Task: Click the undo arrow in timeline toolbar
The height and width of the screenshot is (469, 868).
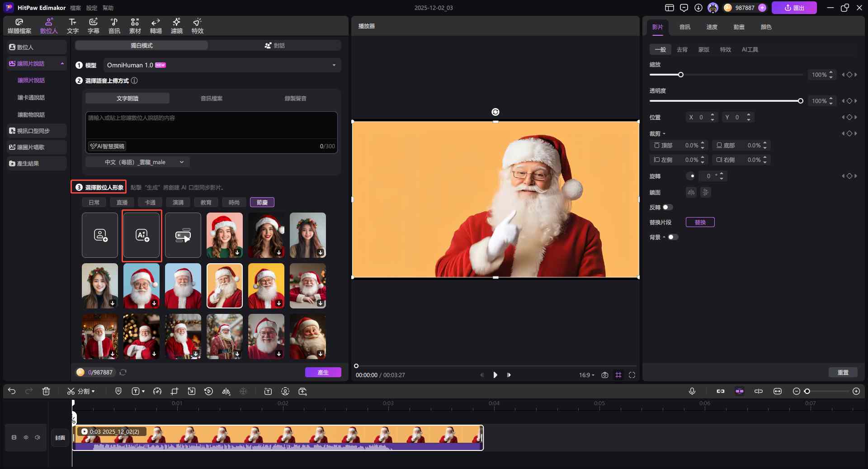Action: tap(12, 391)
